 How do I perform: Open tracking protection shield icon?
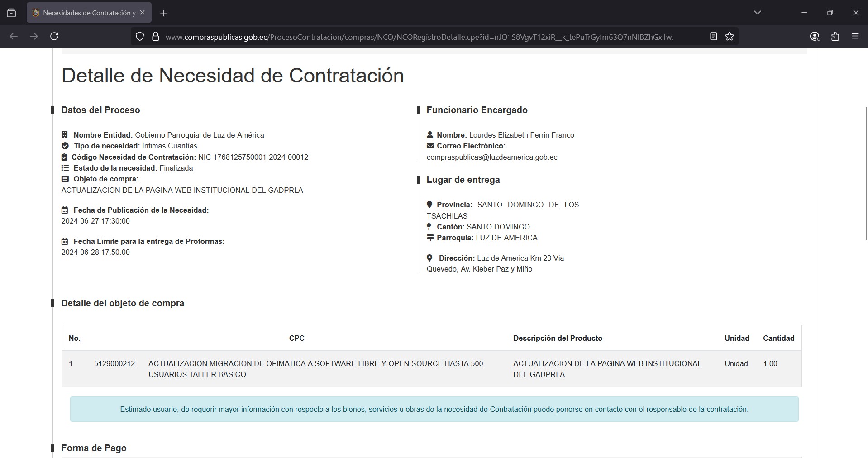tap(140, 37)
